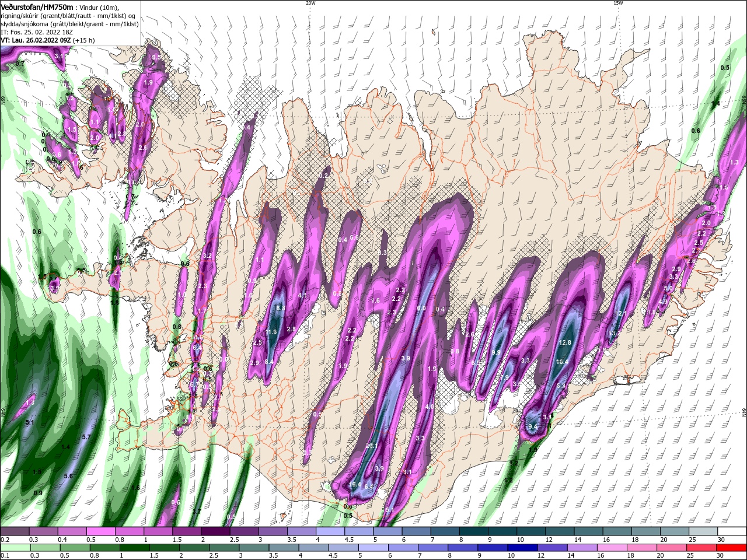
Task: Click the Veðurstofan/HM750m title text
Action: coord(37,6)
